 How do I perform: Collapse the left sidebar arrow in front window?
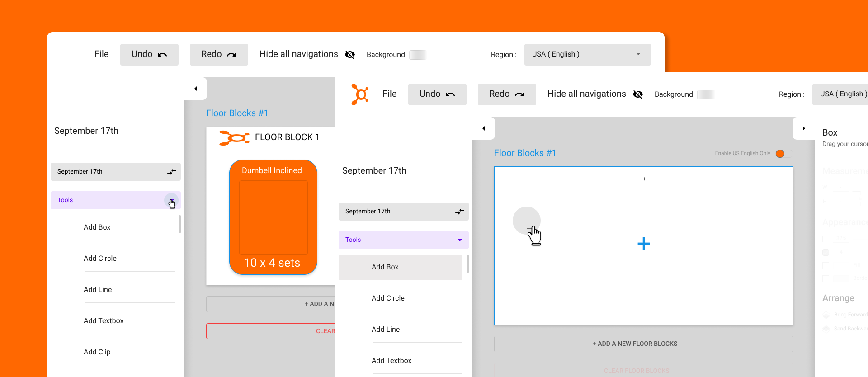tap(484, 128)
